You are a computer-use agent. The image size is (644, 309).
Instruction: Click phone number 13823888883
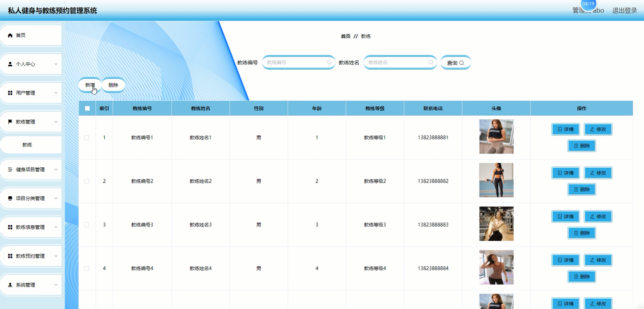pos(433,225)
